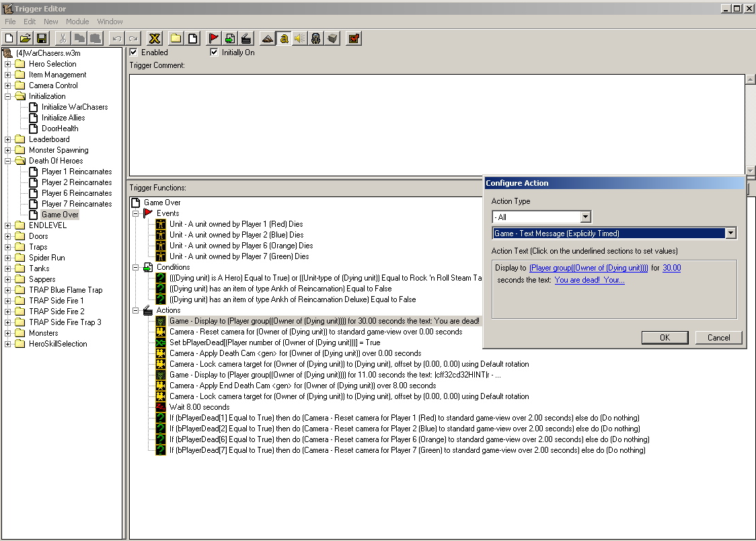Click the Test Map checkmark icon

(x=353, y=38)
